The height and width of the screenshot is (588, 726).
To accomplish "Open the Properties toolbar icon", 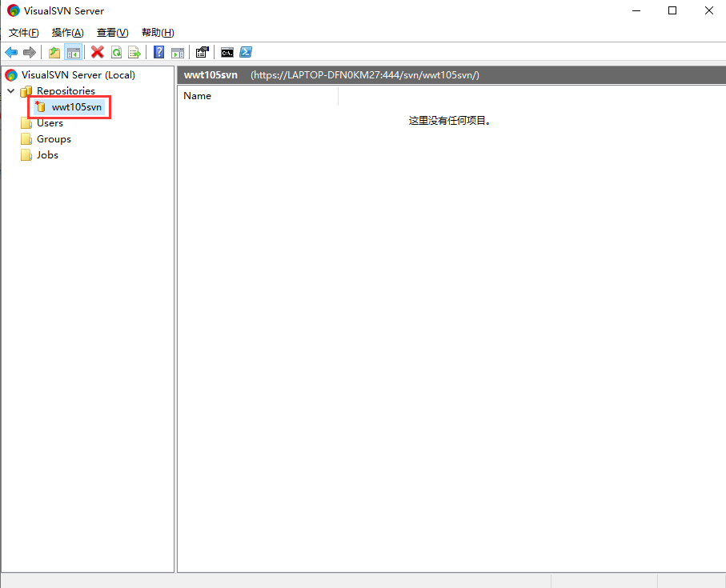I will (x=202, y=53).
